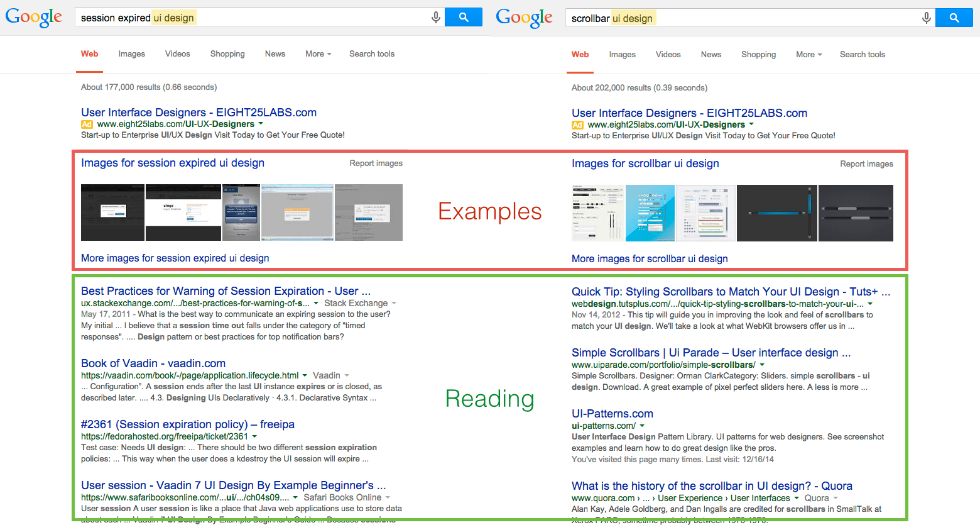The width and height of the screenshot is (980, 525).
Task: Activate voice search microphone in session expired search box
Action: pyautogui.click(x=436, y=18)
